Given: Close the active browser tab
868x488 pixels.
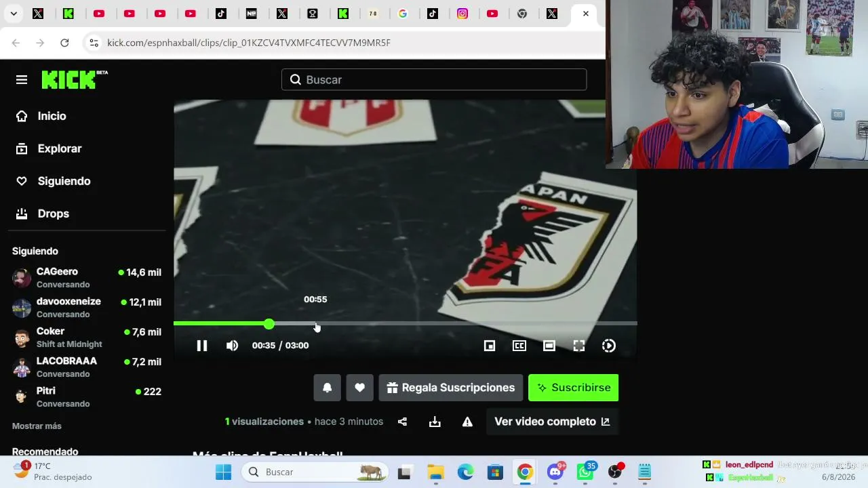Looking at the screenshot, I should [x=586, y=14].
